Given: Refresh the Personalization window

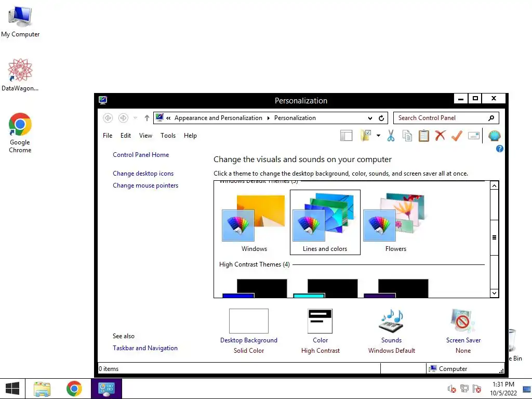Looking at the screenshot, I should click(x=381, y=118).
